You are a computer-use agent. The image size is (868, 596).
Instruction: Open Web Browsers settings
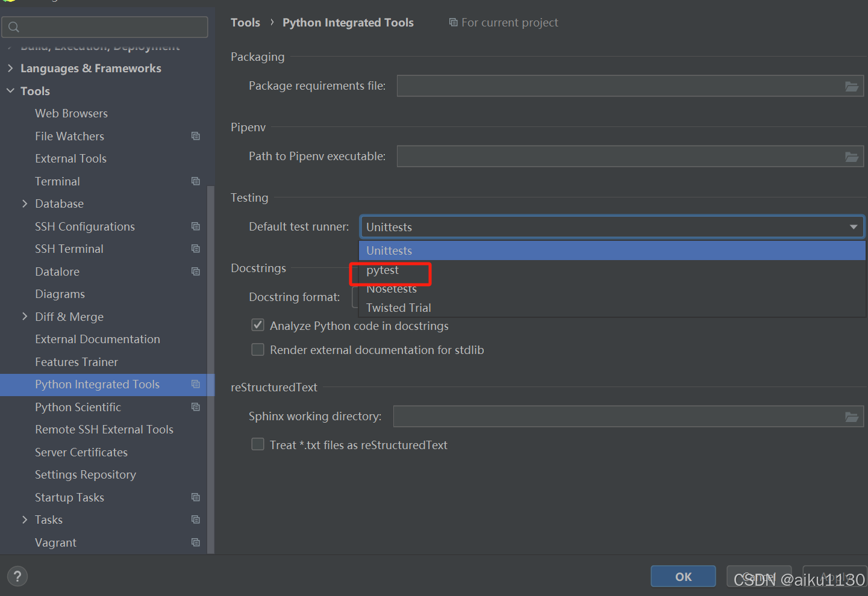[x=71, y=113]
